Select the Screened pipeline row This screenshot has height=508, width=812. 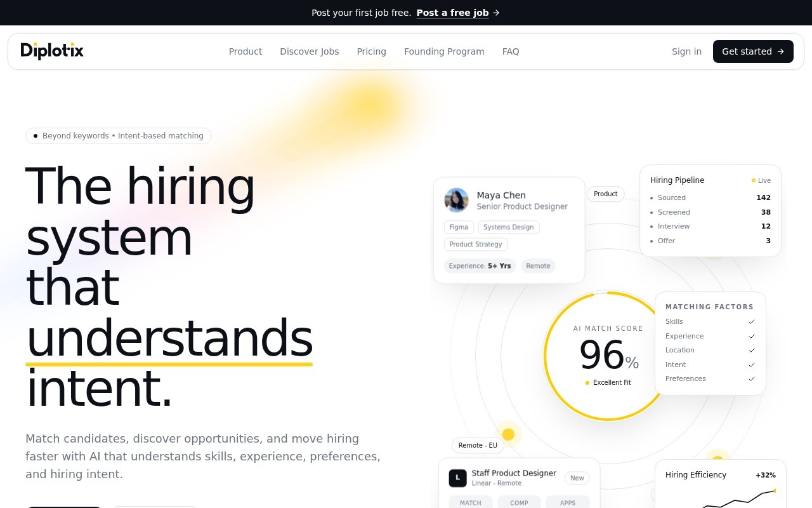(x=710, y=212)
